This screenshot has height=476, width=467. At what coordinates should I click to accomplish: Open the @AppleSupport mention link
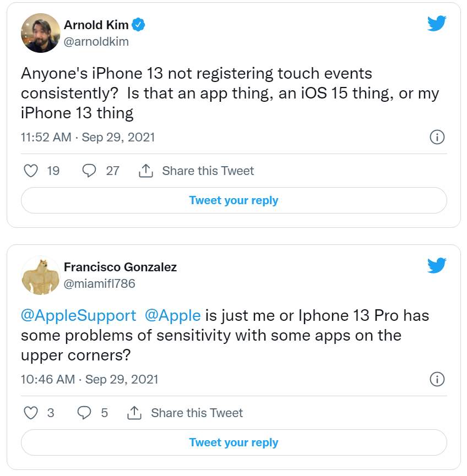(x=78, y=316)
